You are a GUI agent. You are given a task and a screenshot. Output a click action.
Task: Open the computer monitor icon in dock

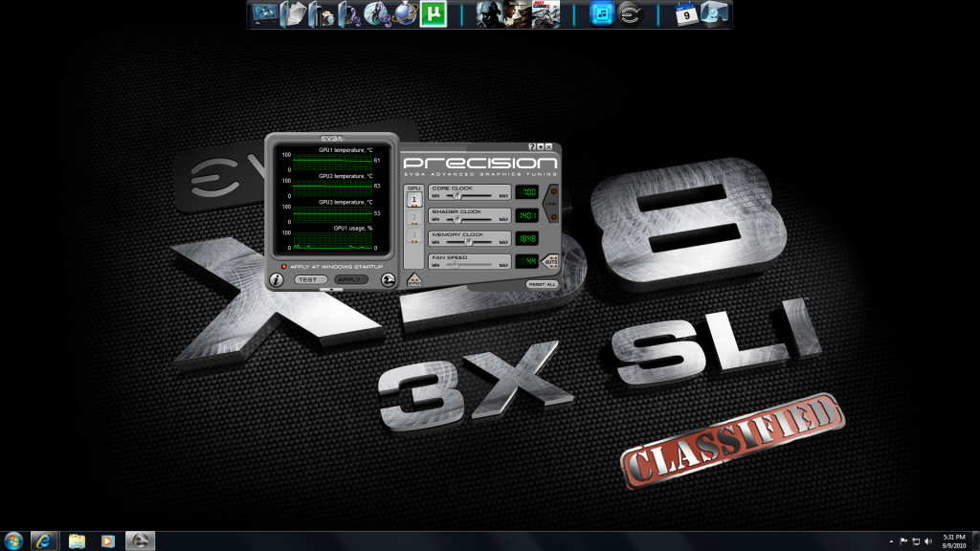tap(265, 14)
